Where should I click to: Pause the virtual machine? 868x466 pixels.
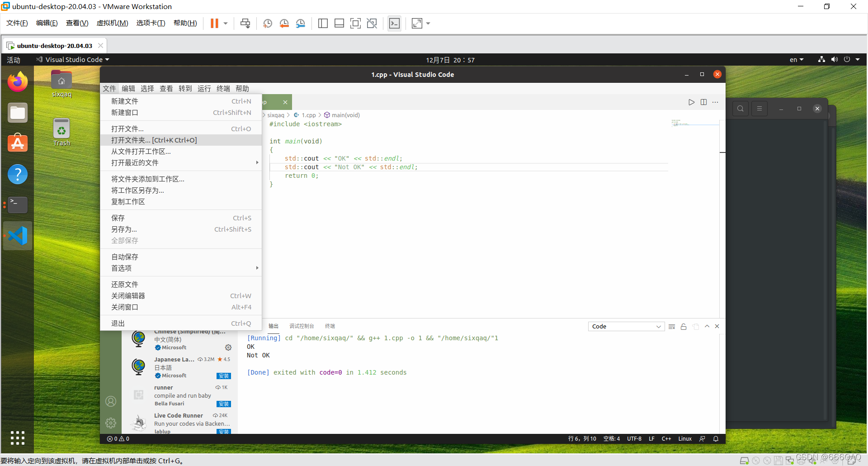(x=214, y=24)
